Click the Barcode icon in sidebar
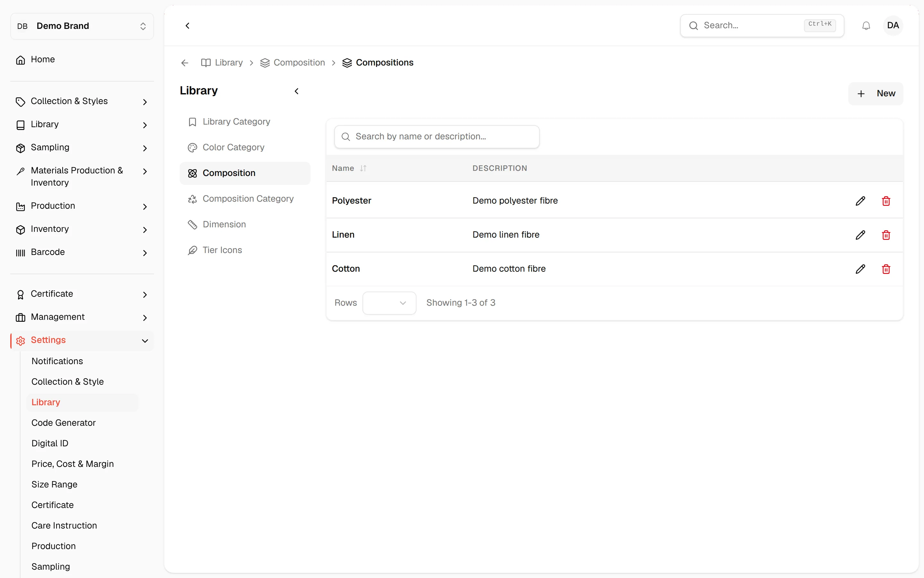The image size is (924, 578). coord(21,252)
